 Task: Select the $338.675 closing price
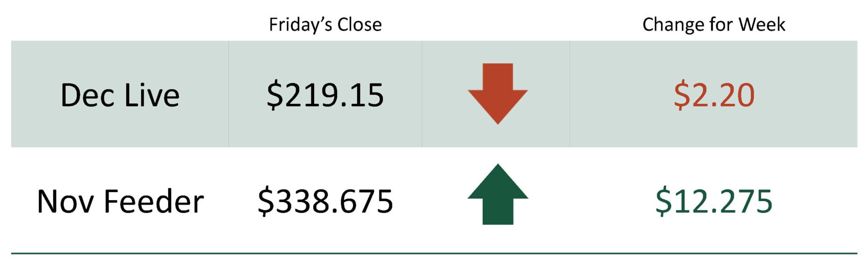[325, 201]
